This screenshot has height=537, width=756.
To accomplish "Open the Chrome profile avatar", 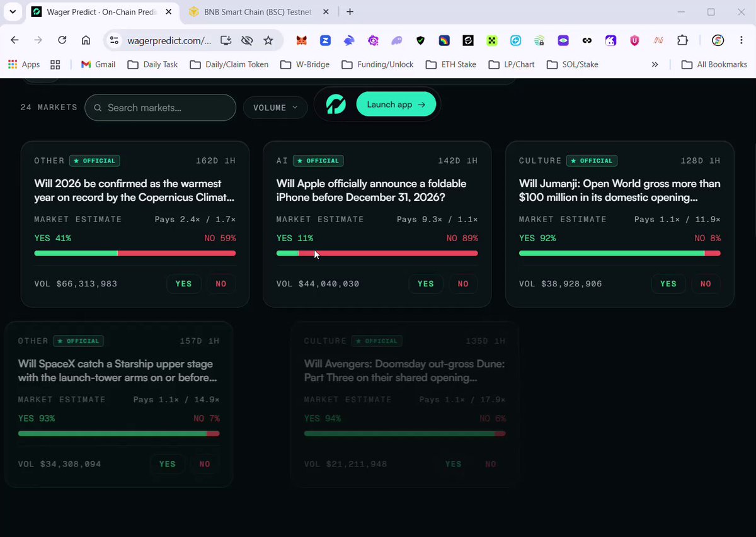I will coord(718,40).
